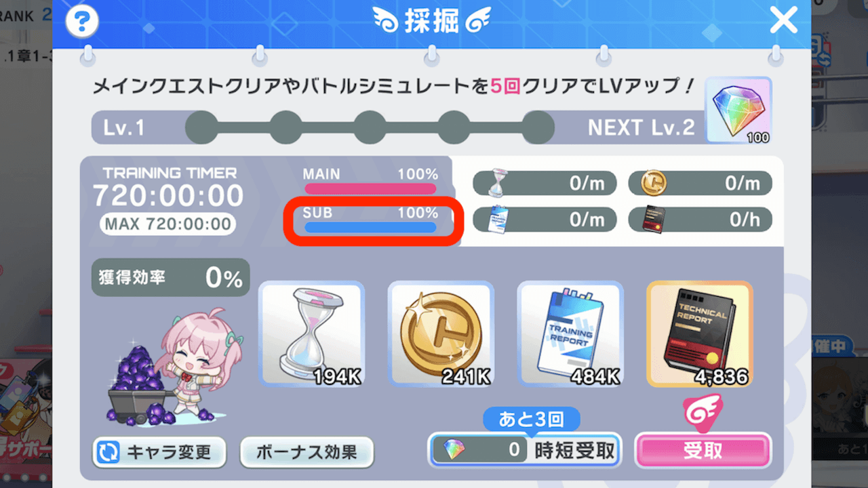
Task: Select the gold coin reward tile showing 241K
Action: (441, 334)
